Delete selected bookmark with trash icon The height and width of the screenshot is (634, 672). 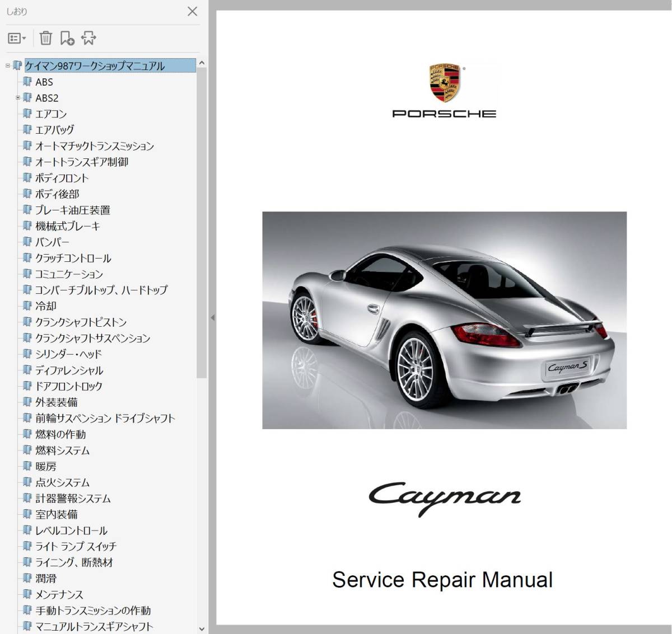tap(46, 38)
